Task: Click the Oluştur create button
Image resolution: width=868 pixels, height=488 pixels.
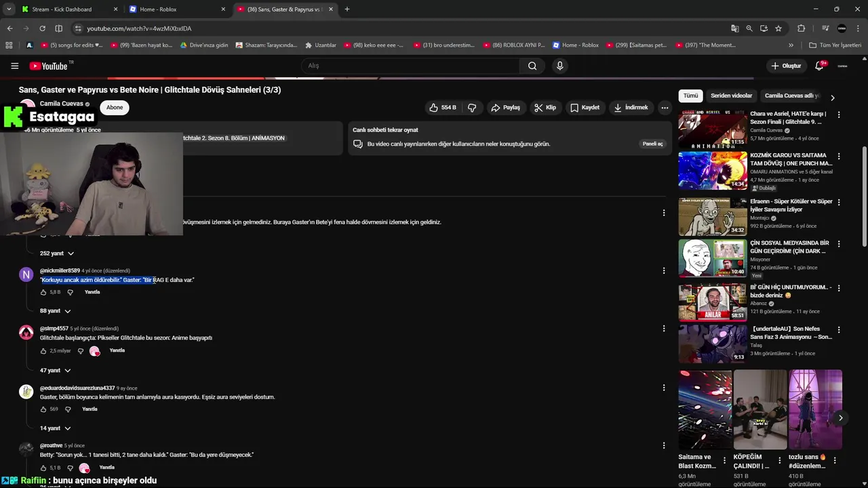Action: pos(786,66)
